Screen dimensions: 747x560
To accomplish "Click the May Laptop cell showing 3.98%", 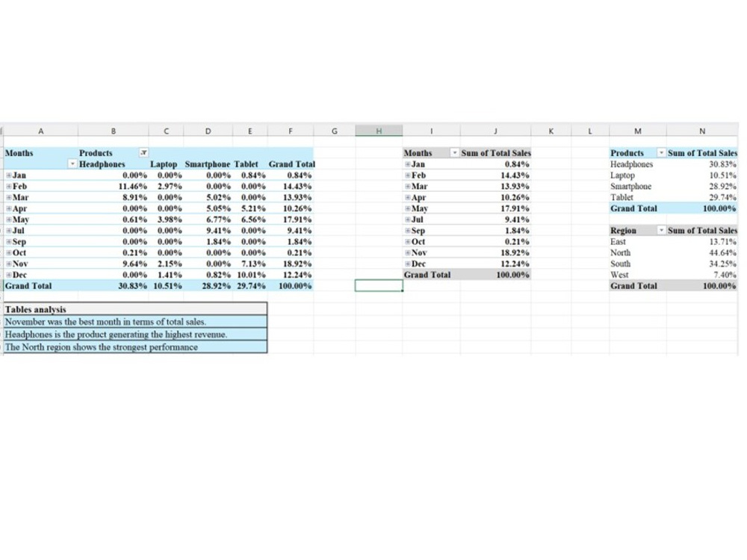I will (x=166, y=220).
